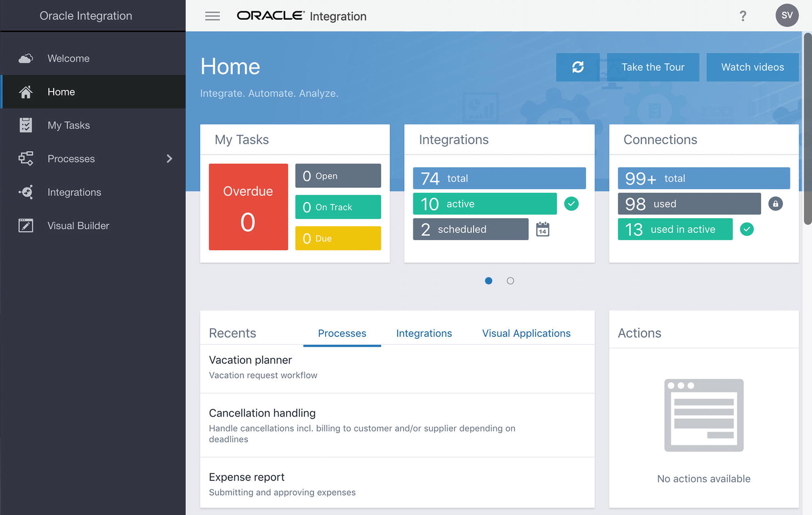The width and height of the screenshot is (812, 515).
Task: Click the My Tasks checklist icon
Action: coord(26,125)
